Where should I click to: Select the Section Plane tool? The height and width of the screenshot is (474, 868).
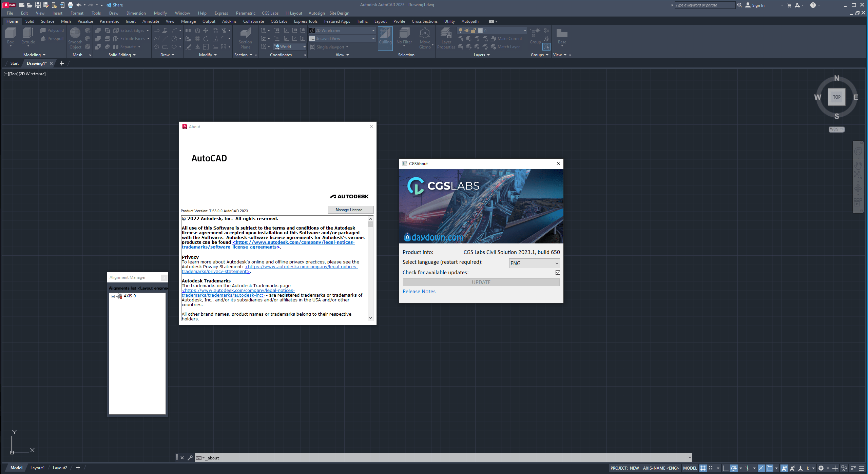point(245,38)
